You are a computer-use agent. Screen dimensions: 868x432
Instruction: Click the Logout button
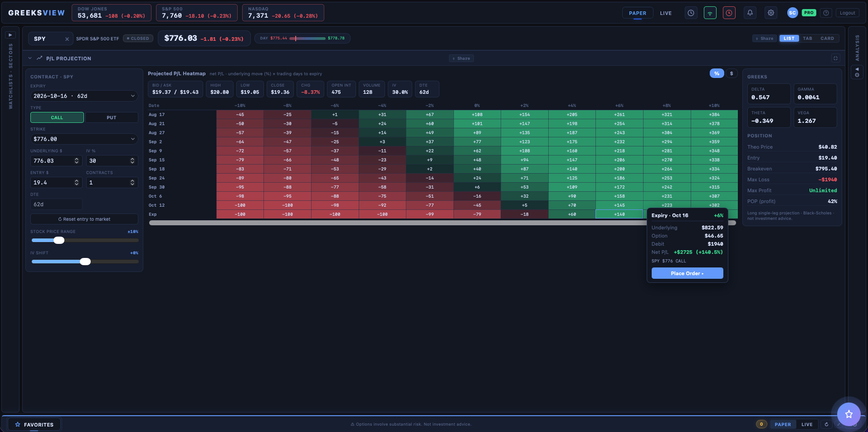coord(847,13)
